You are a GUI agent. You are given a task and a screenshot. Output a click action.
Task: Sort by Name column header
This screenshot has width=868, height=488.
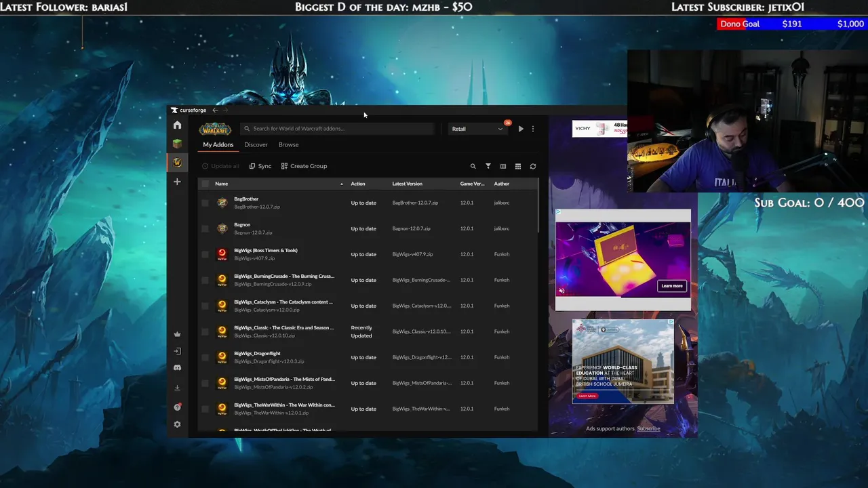[x=221, y=184]
